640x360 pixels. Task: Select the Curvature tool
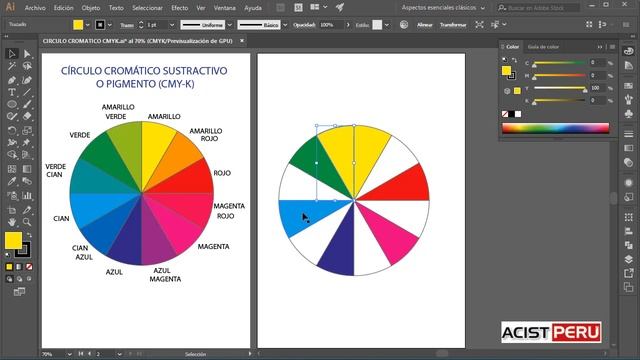click(27, 80)
